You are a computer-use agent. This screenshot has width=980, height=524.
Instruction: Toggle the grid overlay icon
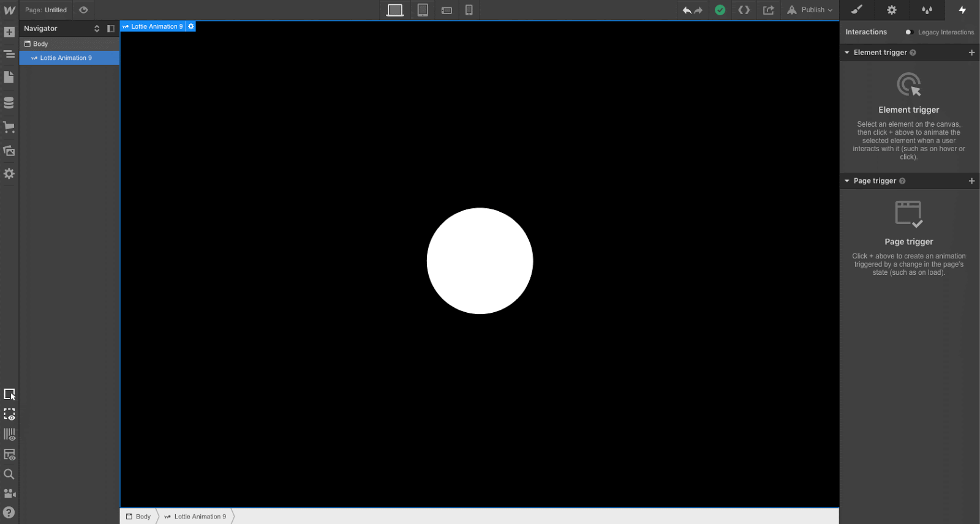[9, 435]
